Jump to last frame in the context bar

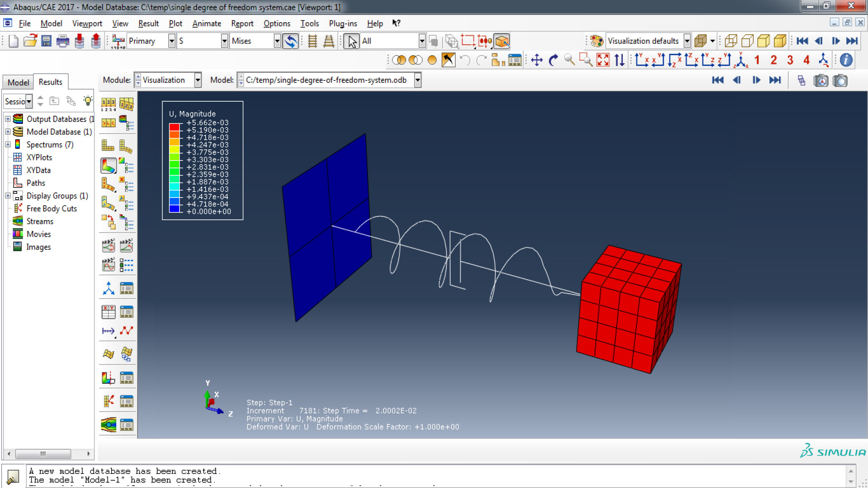coord(775,80)
